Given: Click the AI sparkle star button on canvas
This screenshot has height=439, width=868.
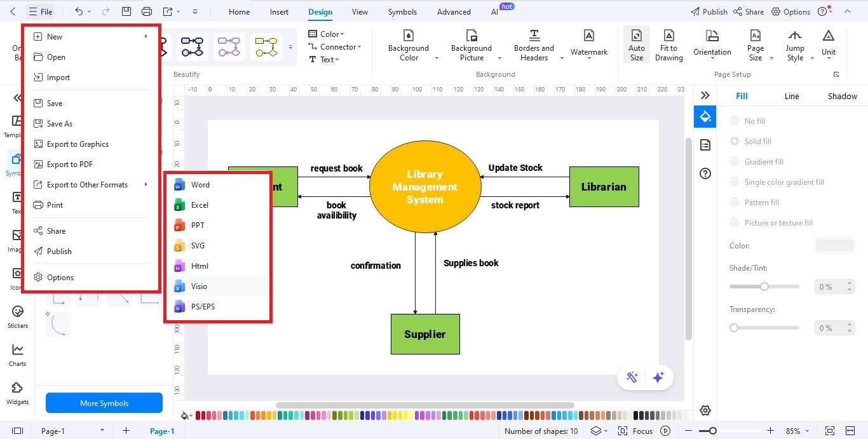Looking at the screenshot, I should (658, 377).
